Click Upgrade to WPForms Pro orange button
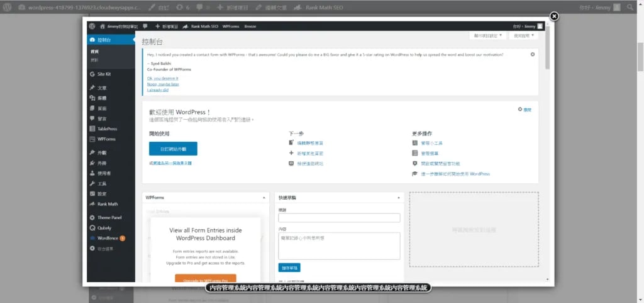644x303 pixels. (206, 279)
